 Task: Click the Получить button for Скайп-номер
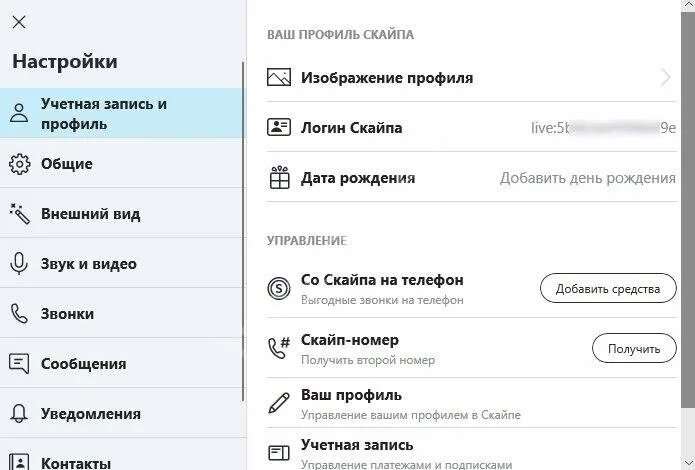634,349
